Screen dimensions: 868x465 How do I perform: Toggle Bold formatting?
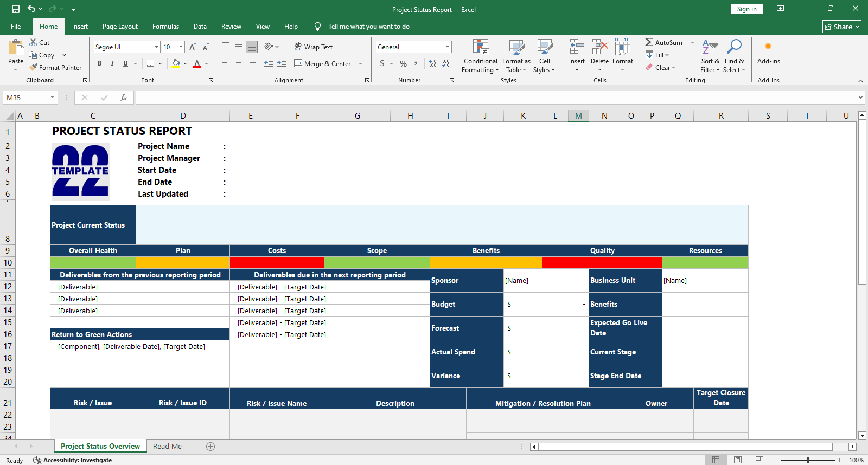coord(99,63)
